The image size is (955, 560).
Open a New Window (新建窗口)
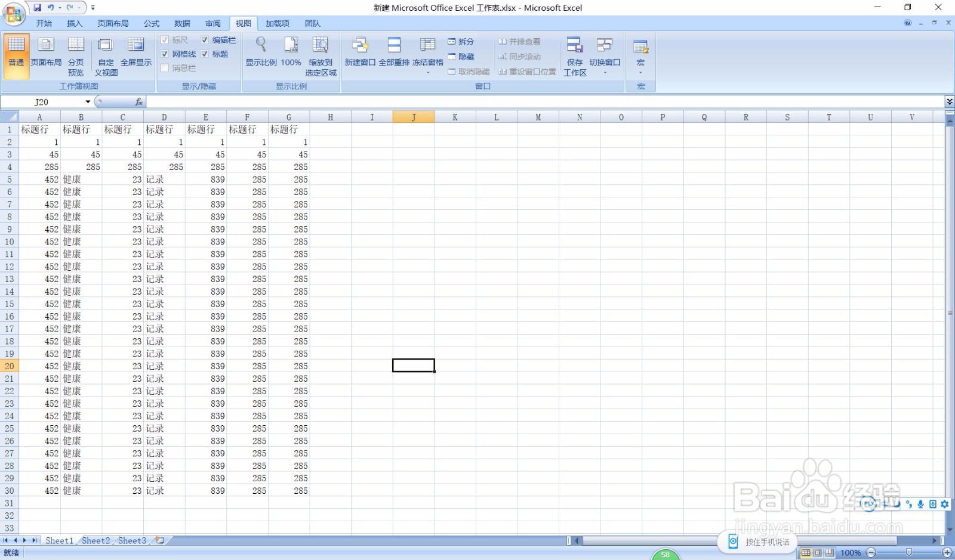[x=360, y=52]
